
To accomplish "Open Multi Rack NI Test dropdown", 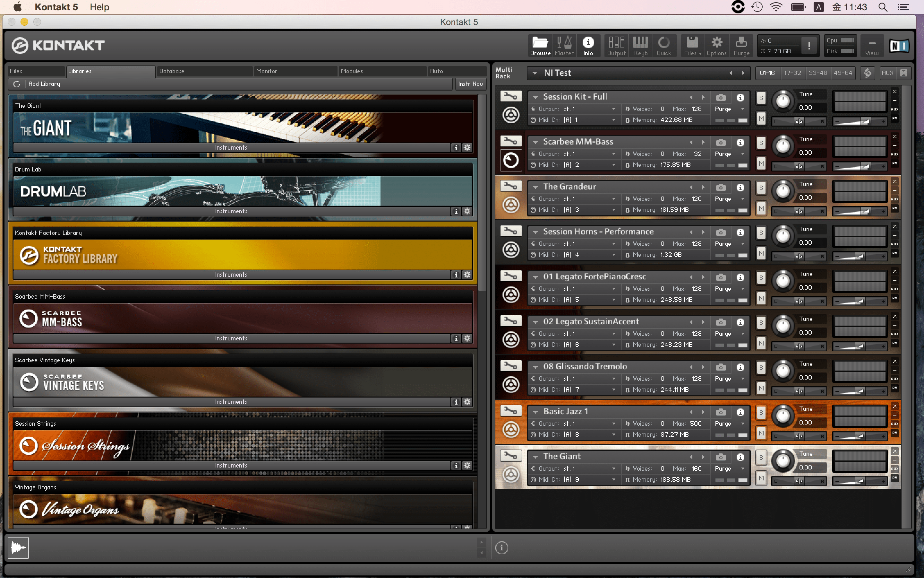I will coord(535,73).
